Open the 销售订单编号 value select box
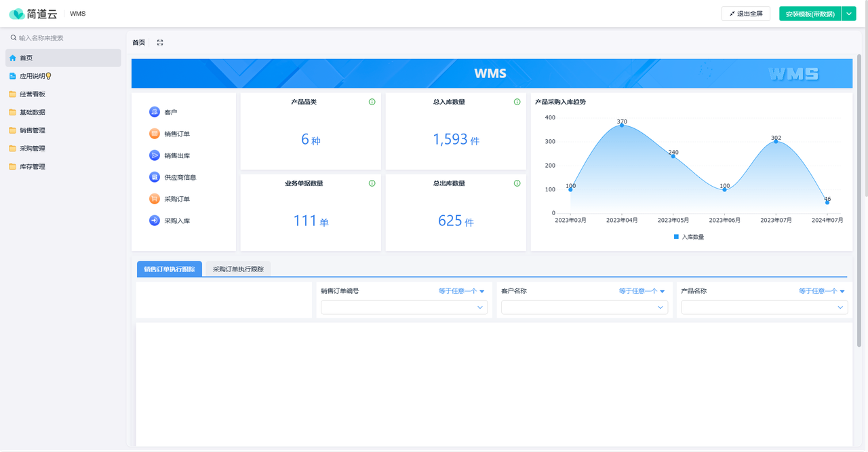868x452 pixels. 404,307
